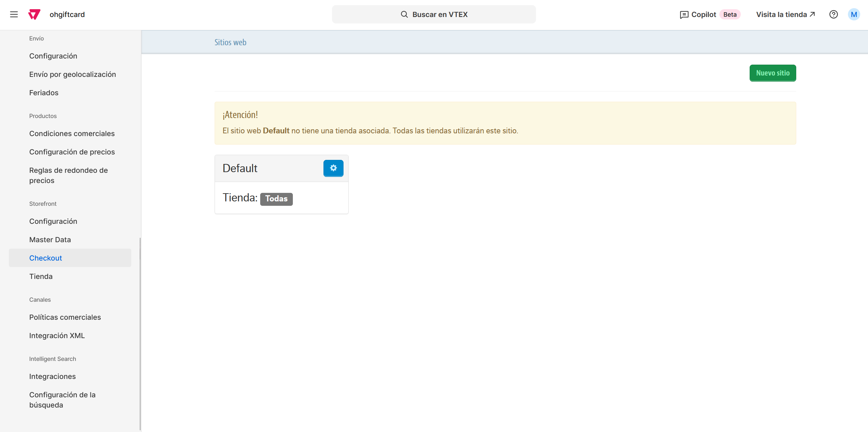Open Políticas comerciales menu item
Image resolution: width=868 pixels, height=432 pixels.
click(x=65, y=317)
